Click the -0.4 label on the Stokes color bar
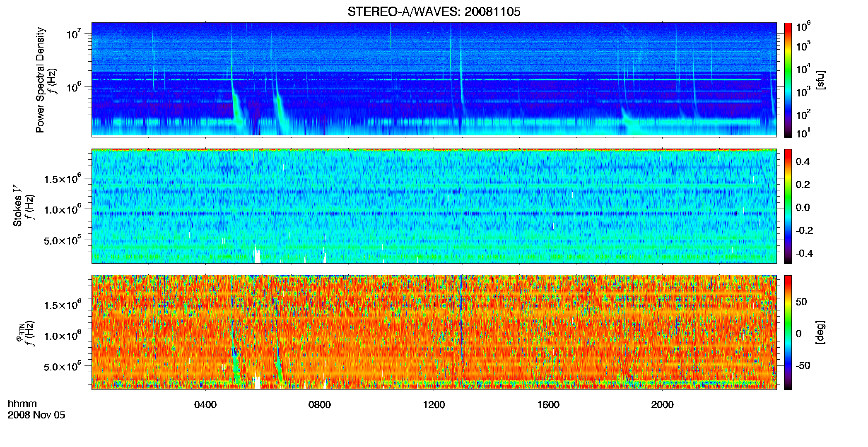Image resolution: width=868 pixels, height=447 pixels. 804,253
